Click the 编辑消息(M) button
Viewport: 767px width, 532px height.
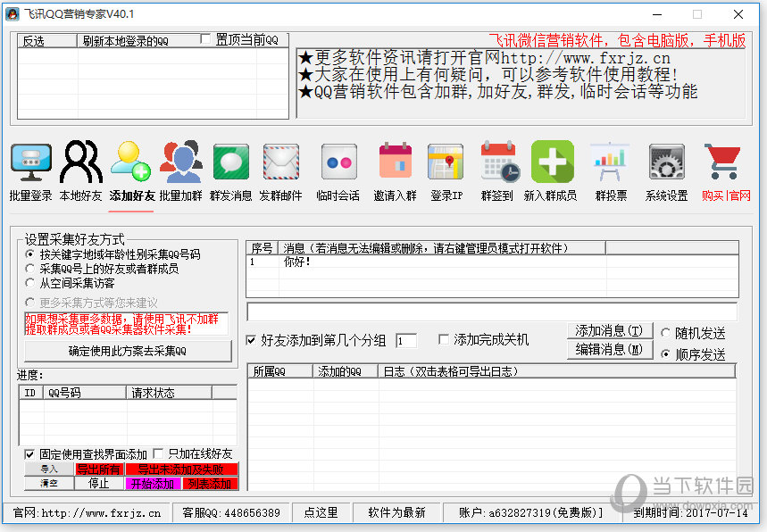pyautogui.click(x=610, y=350)
